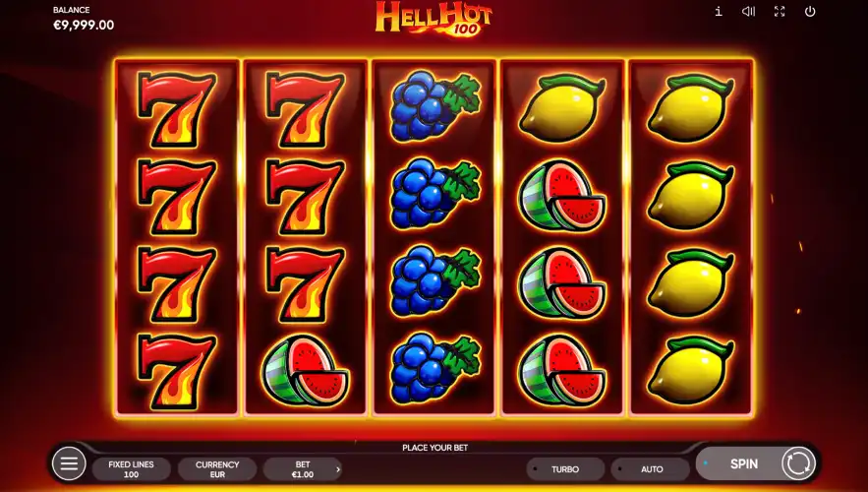The width and height of the screenshot is (868, 492).
Task: Enter fullscreen mode
Action: 780,11
